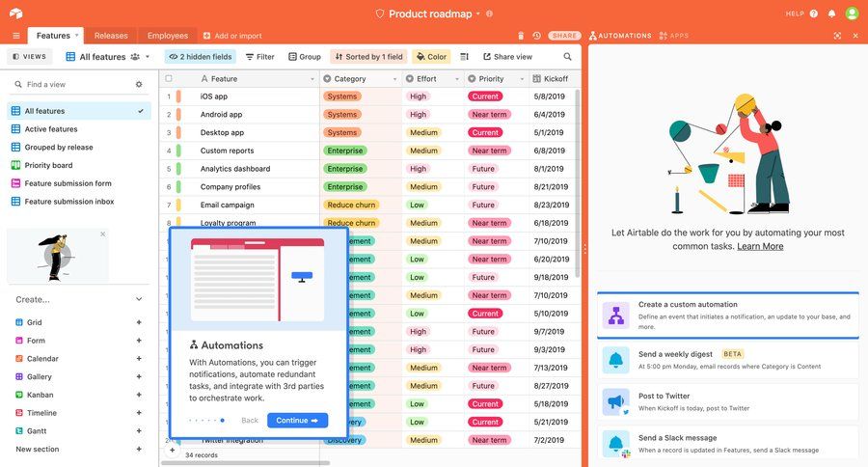Open the user account avatar
The image size is (868, 467).
[852, 14]
